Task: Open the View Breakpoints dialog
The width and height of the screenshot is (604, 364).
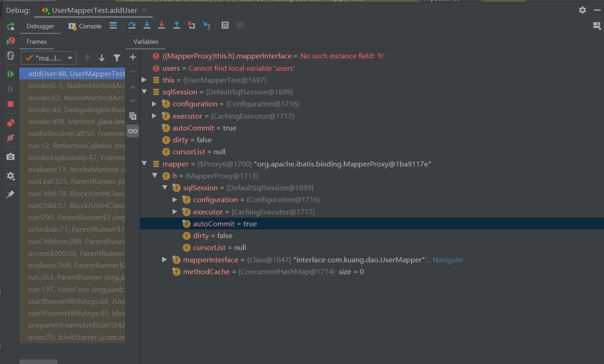Action: (10, 123)
